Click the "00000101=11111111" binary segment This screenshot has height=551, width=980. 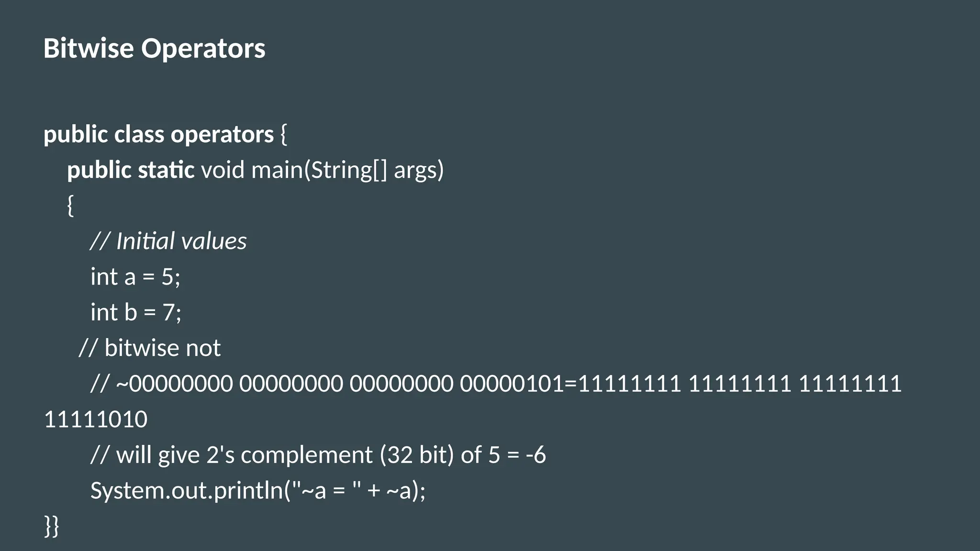570,384
